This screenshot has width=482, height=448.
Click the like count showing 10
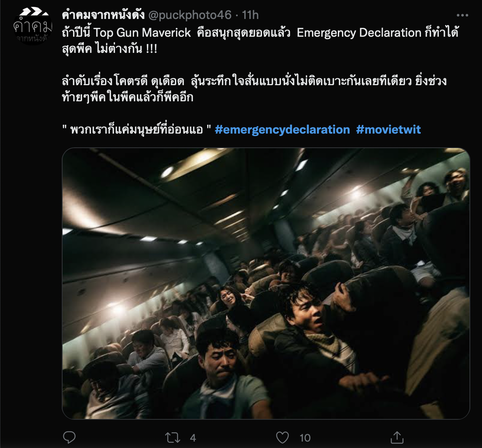305,438
